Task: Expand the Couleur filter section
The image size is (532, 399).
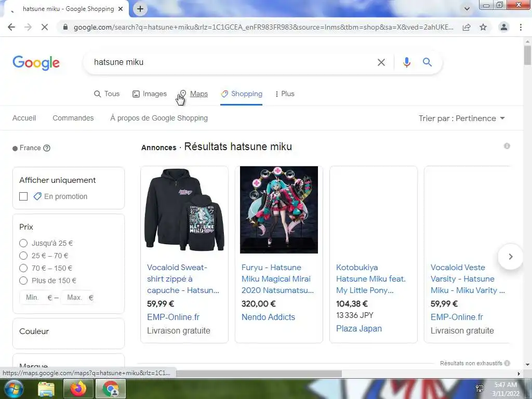Action: [69, 333]
